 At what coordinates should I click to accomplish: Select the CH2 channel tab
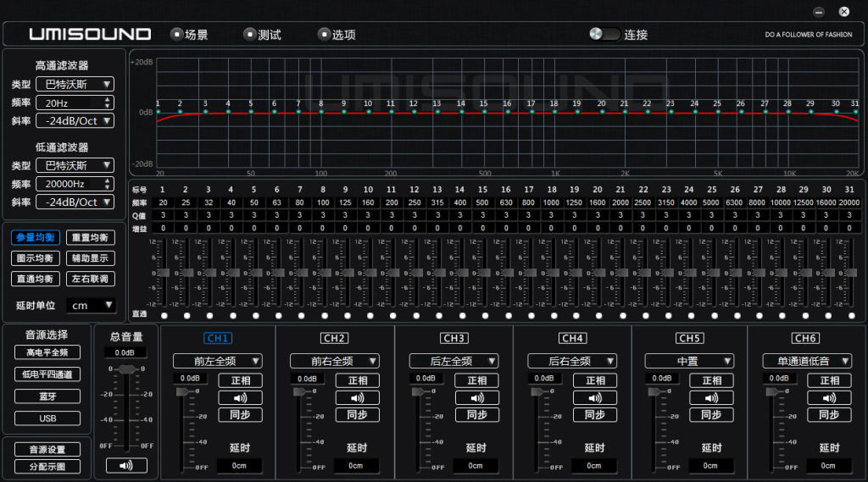(334, 338)
